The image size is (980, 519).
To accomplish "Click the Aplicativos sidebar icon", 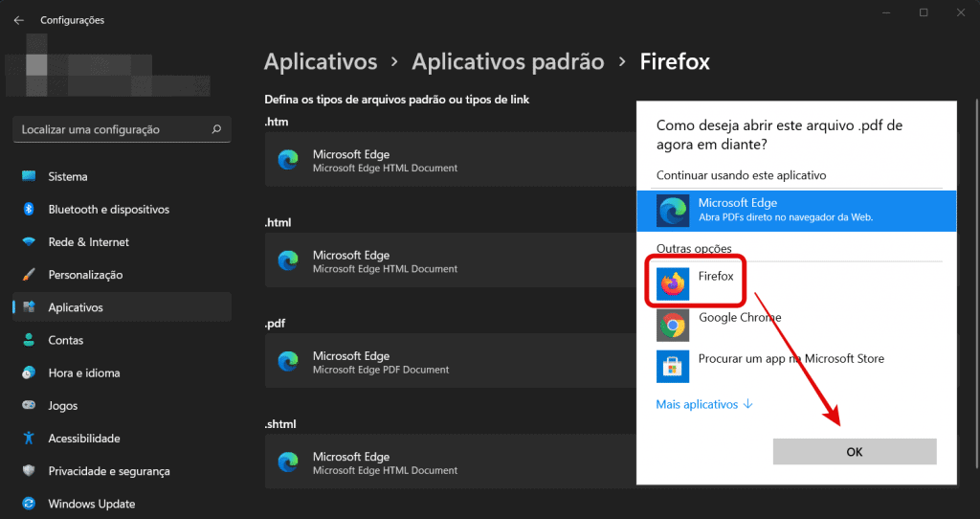I will coord(29,307).
